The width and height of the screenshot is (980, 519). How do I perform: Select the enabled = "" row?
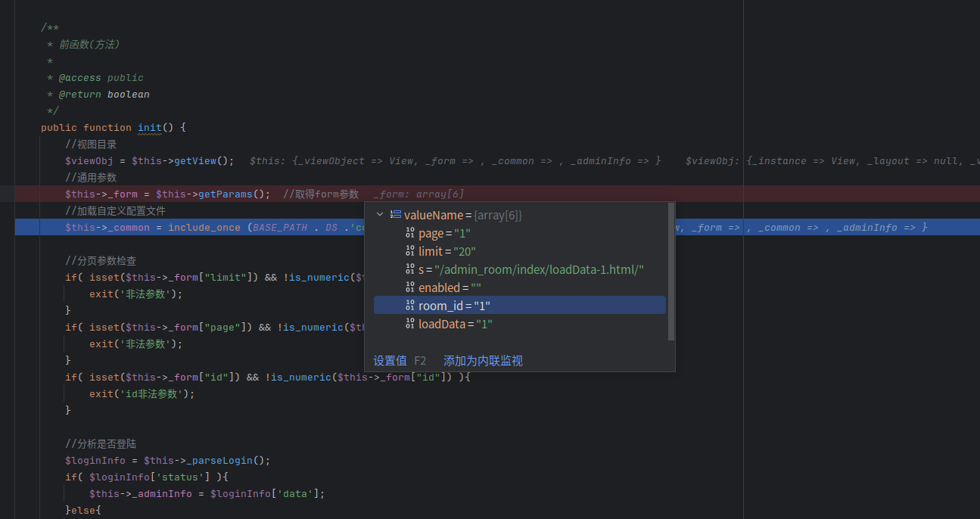pyautogui.click(x=520, y=287)
